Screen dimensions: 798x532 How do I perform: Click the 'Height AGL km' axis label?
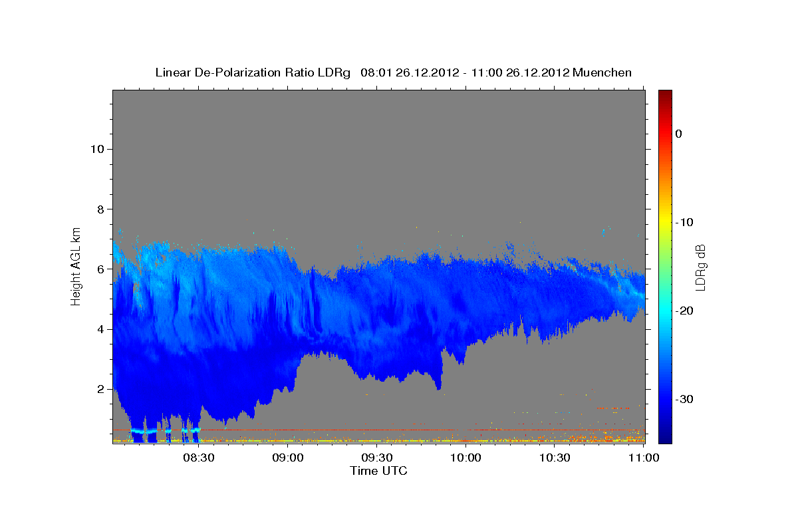click(76, 265)
